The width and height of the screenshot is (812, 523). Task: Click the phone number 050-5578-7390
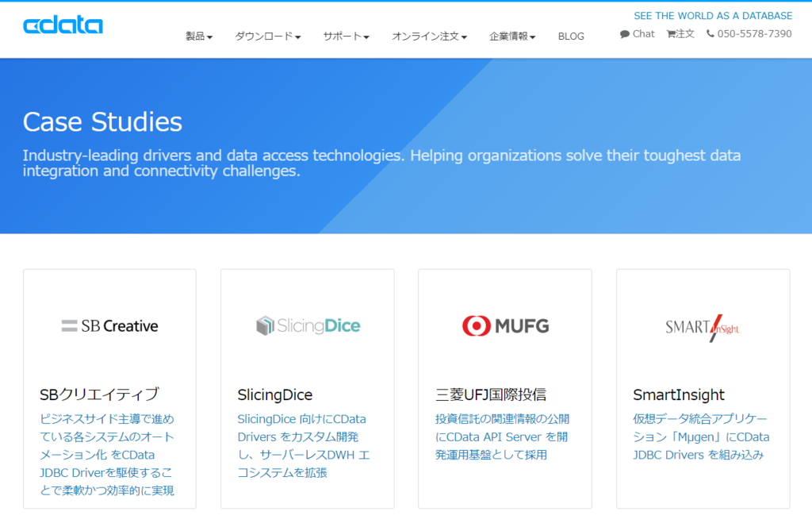click(x=754, y=33)
